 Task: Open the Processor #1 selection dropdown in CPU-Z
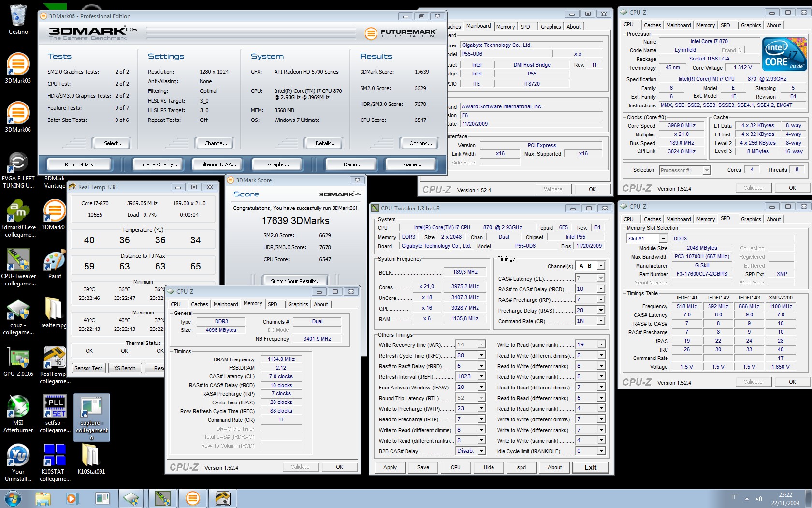(707, 170)
